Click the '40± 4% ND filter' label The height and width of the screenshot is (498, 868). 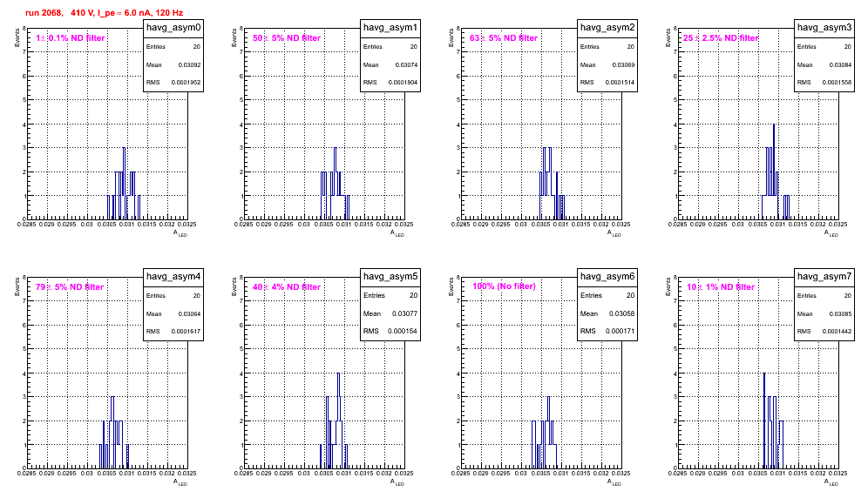coord(287,287)
